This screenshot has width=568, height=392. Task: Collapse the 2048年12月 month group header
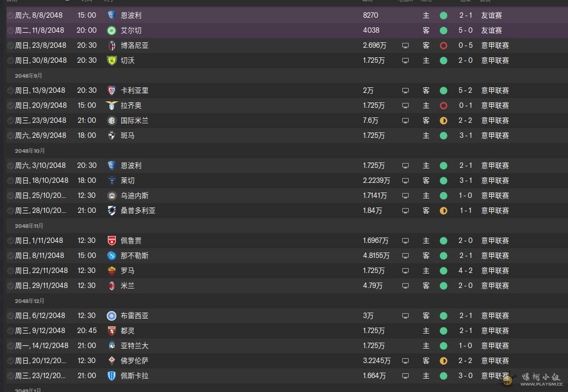[x=29, y=301]
